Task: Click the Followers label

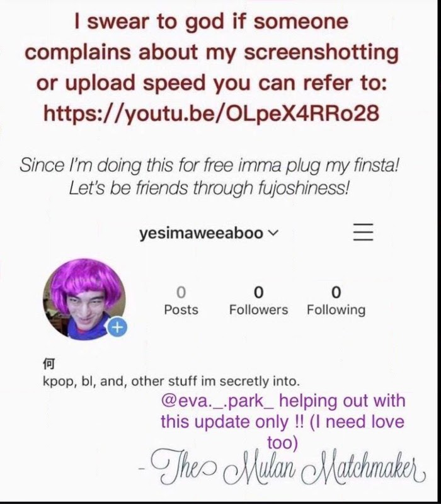Action: 258,310
